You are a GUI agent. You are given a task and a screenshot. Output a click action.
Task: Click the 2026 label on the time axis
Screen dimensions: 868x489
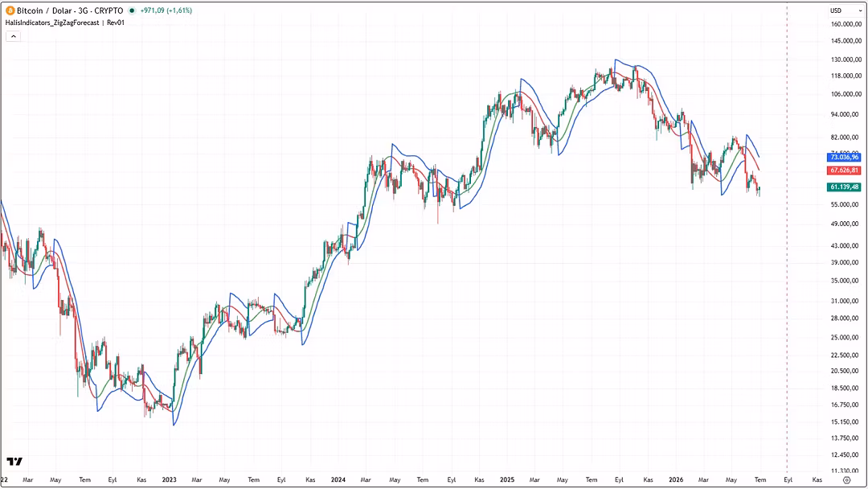tap(676, 480)
